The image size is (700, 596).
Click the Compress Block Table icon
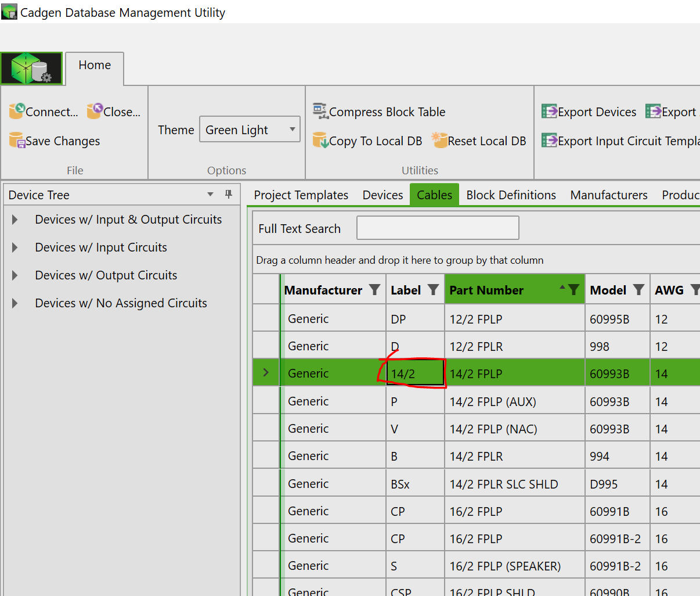(x=320, y=110)
